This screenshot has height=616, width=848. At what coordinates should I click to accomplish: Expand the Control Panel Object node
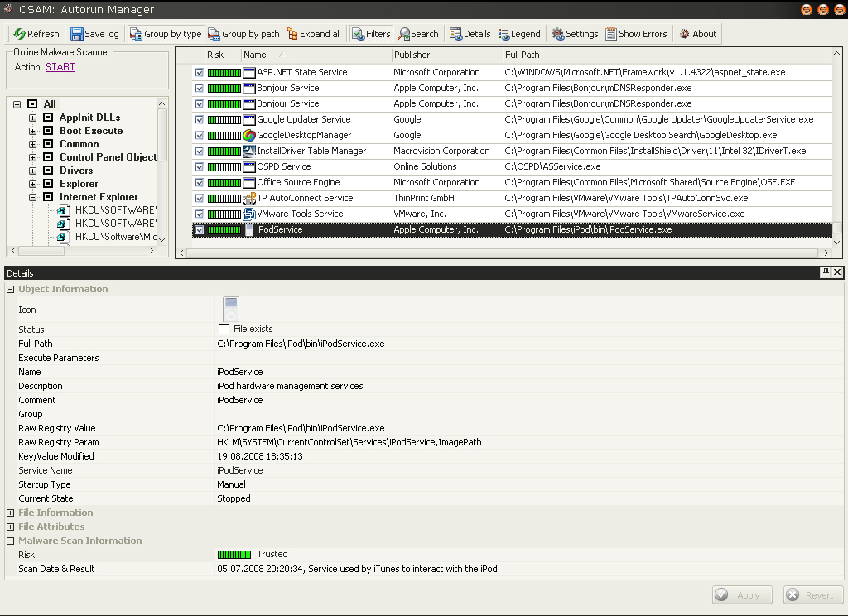pyautogui.click(x=32, y=157)
